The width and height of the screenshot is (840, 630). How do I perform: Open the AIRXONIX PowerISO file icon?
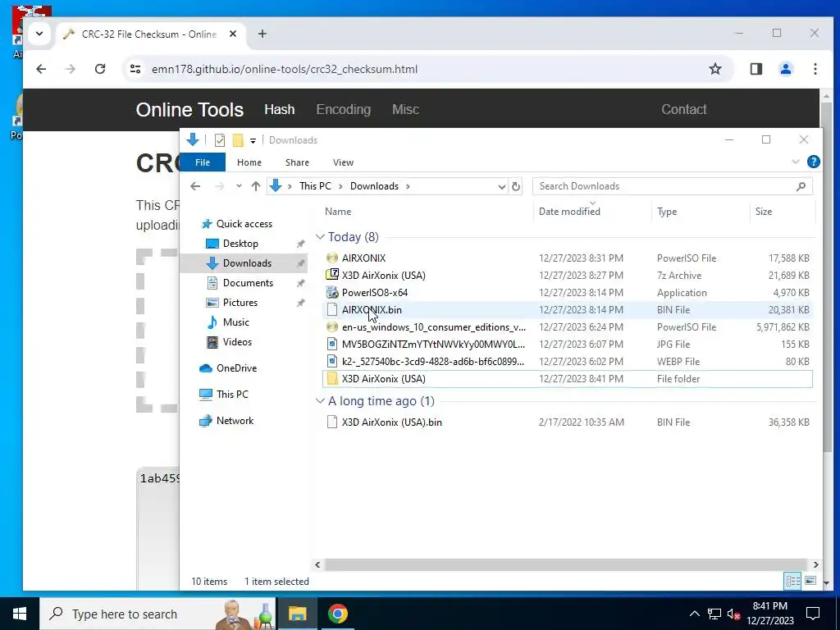coord(332,258)
